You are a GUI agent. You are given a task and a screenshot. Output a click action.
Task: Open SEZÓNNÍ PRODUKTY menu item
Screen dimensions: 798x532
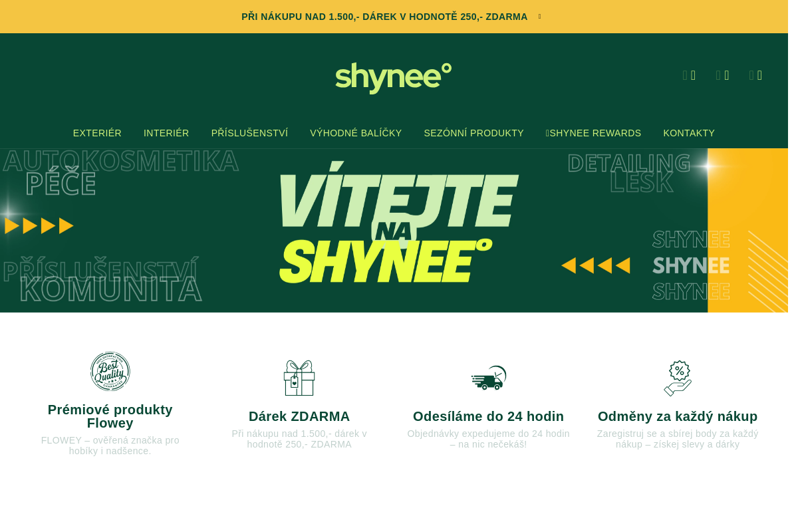[x=473, y=133]
